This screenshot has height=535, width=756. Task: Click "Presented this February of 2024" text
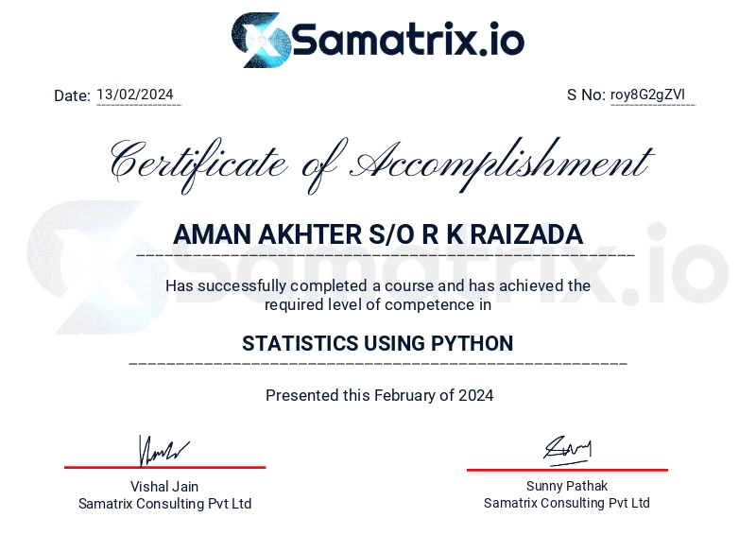coord(379,395)
